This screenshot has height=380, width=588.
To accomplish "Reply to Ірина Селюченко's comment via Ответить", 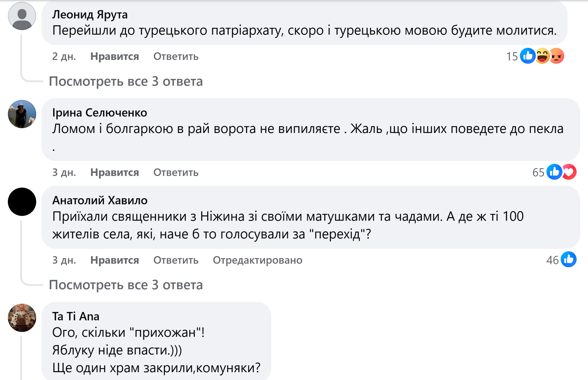I will coord(176,172).
